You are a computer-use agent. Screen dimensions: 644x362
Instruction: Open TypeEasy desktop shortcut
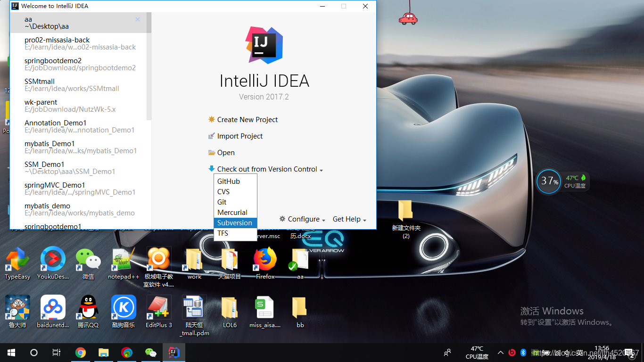[17, 263]
